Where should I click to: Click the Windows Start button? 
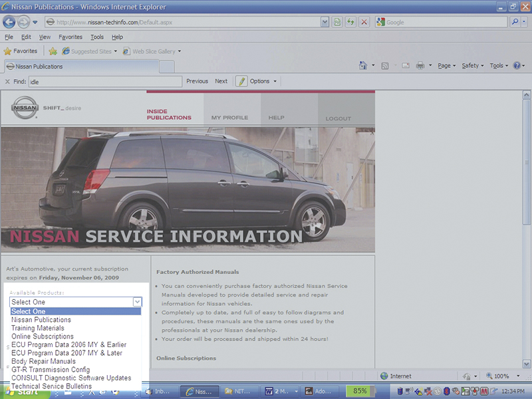click(24, 392)
